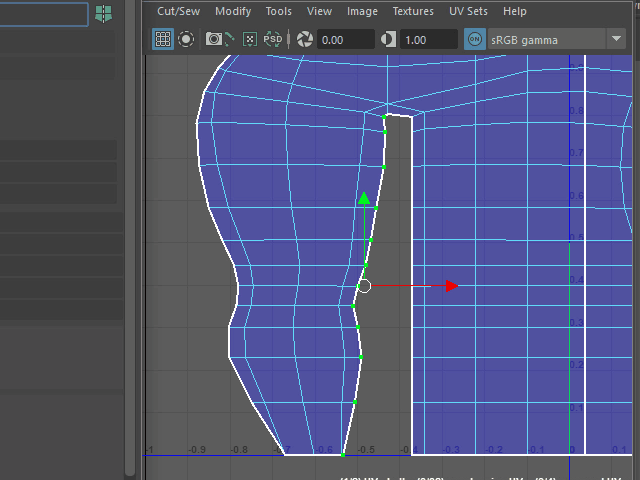This screenshot has height=480, width=640.
Task: Open the Help menu
Action: [x=515, y=11]
